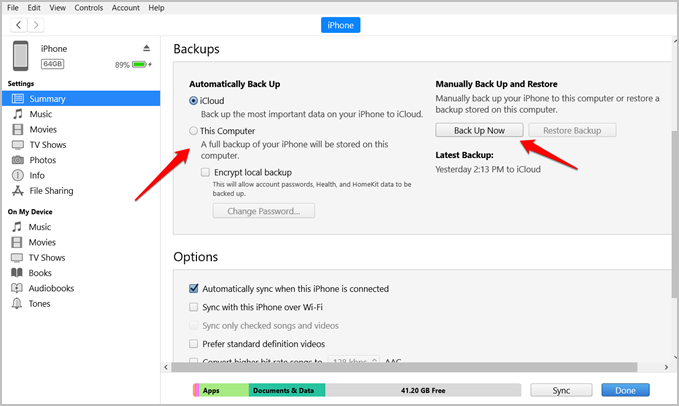Click the iPhone tab button at top
Screen dimensions: 679x406
(340, 25)
